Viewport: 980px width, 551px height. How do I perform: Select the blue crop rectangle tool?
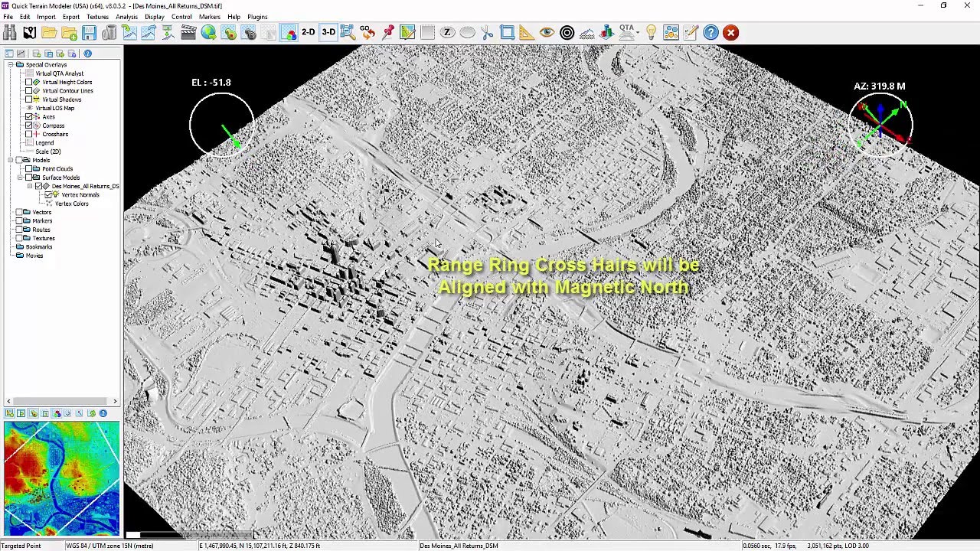click(507, 32)
